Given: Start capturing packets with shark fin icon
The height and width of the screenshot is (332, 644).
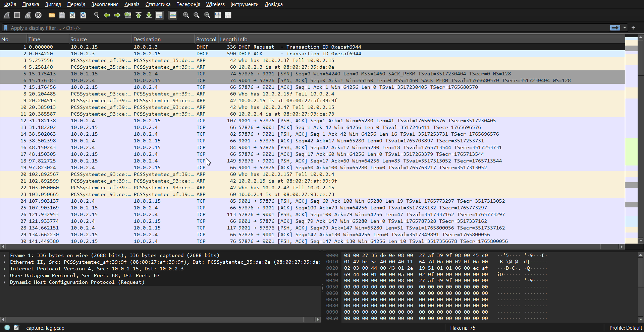Looking at the screenshot, I should coord(7,15).
